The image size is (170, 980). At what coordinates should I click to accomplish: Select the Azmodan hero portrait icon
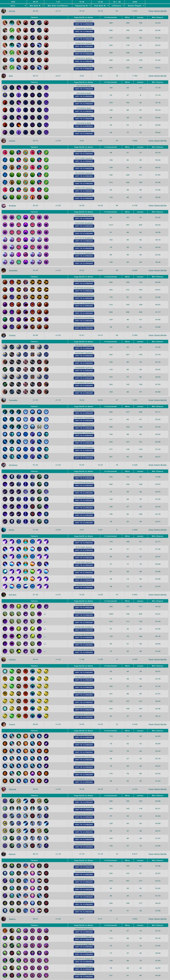pyautogui.click(x=4, y=270)
